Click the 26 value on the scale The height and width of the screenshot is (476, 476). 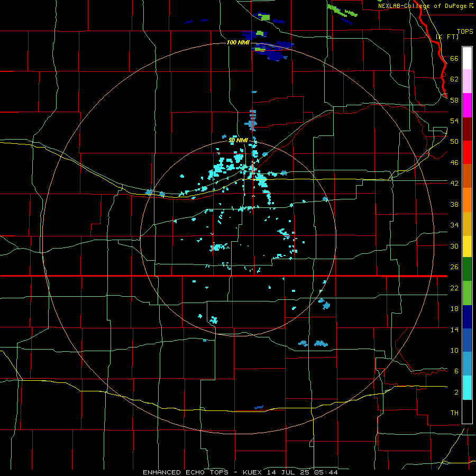tap(454, 267)
